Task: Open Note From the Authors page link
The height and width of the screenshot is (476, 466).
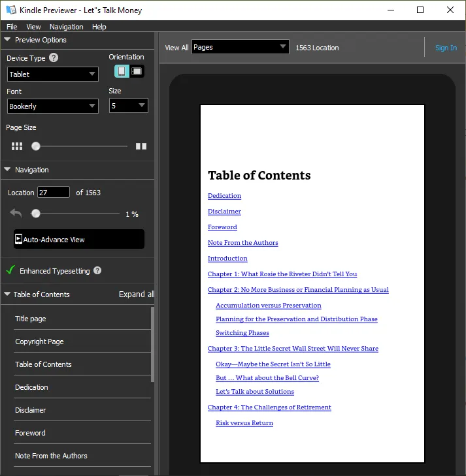Action: point(243,243)
